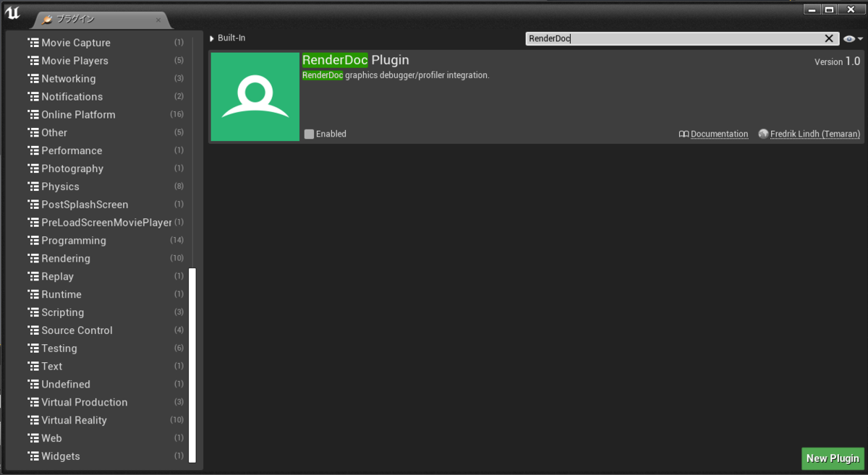Screen dimensions: 868x475
Task: Click the Unreal Engine logo icon
Action: [12, 13]
